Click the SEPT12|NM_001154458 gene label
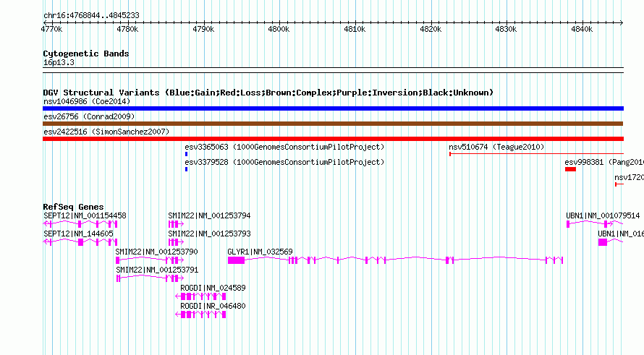 tap(85, 215)
